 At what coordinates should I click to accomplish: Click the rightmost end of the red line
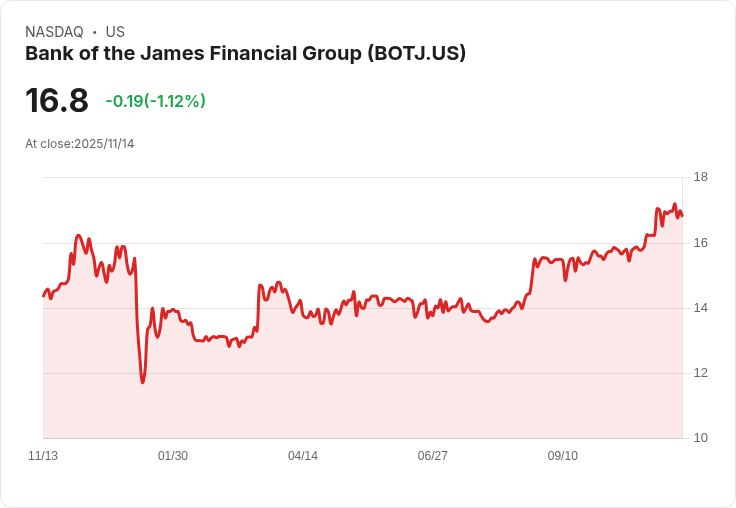pos(682,216)
